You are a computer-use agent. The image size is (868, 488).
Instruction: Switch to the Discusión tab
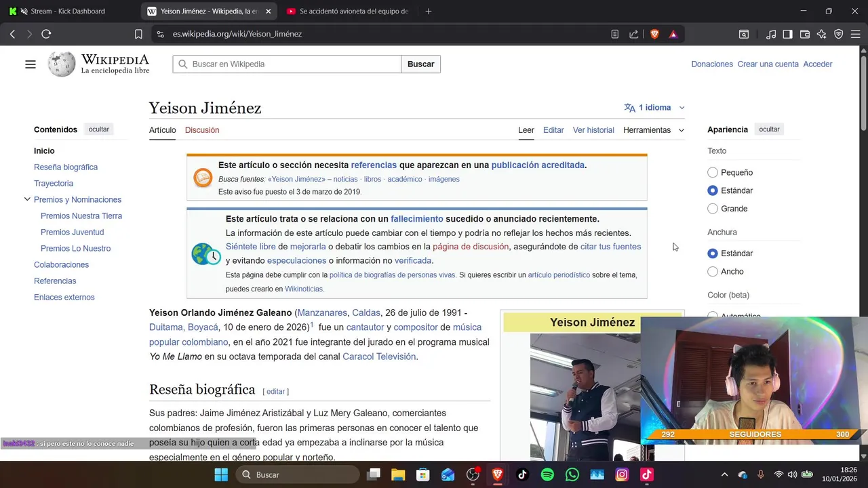[202, 130]
